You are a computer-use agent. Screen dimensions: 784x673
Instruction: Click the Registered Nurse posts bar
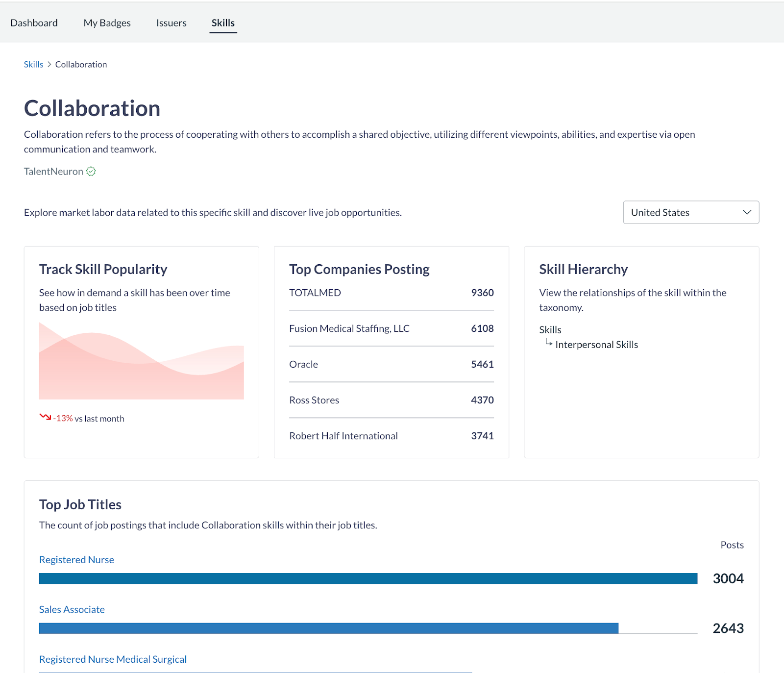tap(367, 578)
